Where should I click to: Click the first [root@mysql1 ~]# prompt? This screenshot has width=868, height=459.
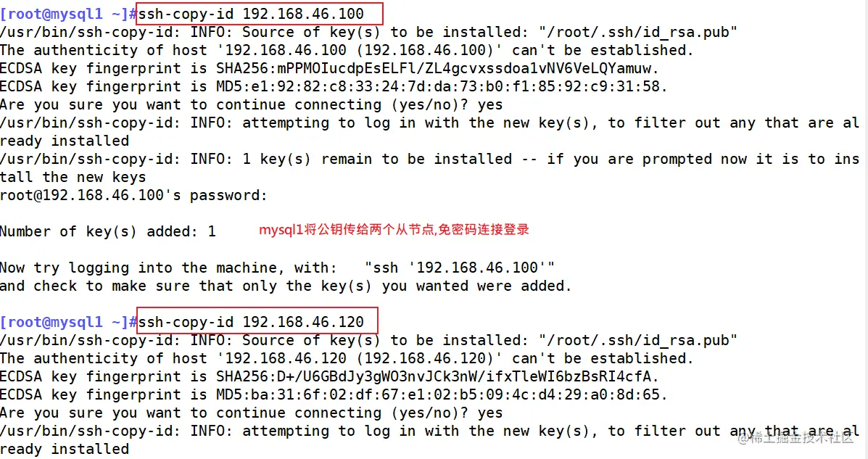pos(68,14)
